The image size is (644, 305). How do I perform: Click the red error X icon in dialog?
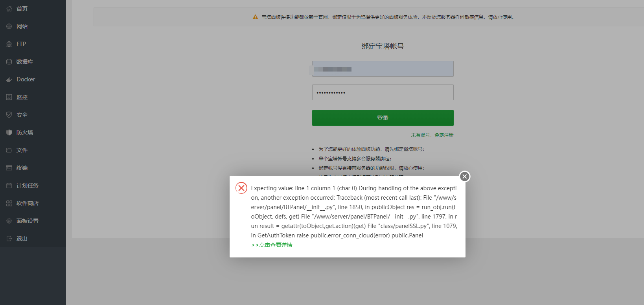click(x=241, y=188)
